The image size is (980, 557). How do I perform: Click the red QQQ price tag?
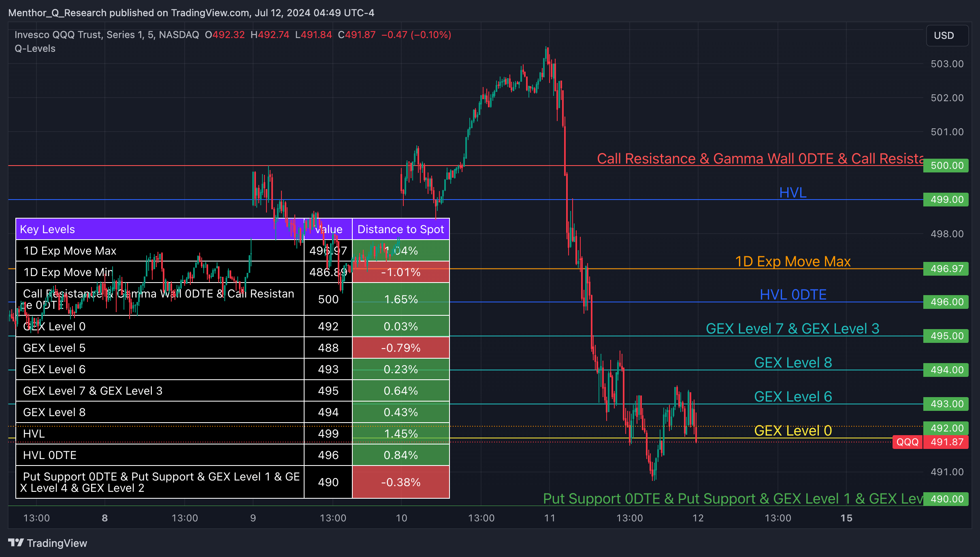[x=907, y=442]
